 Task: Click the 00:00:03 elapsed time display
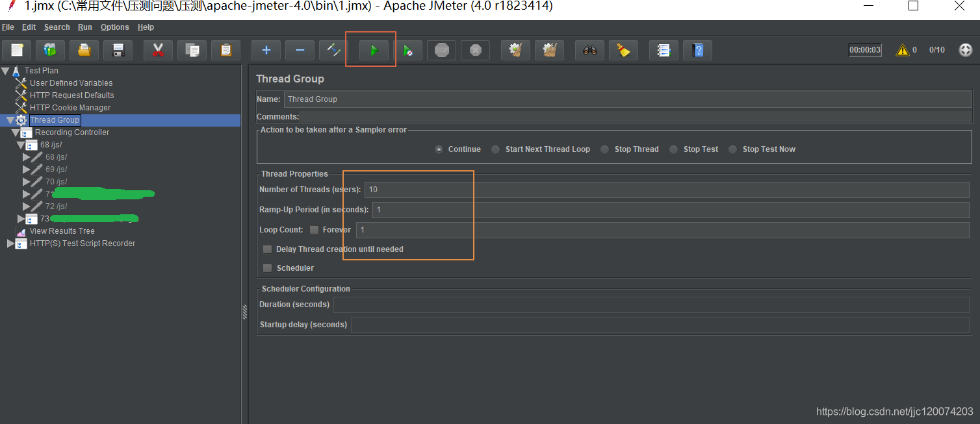[865, 50]
